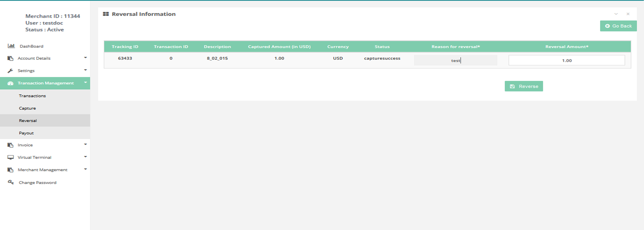Expand the Account Details menu arrow

pyautogui.click(x=85, y=58)
